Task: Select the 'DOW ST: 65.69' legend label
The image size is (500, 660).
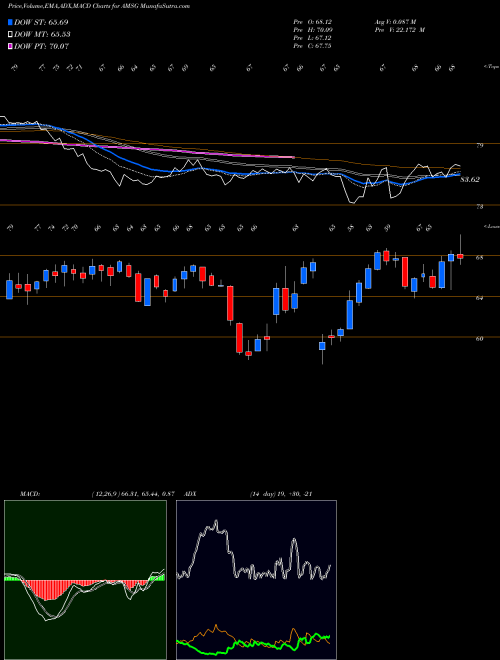Action: [41, 22]
